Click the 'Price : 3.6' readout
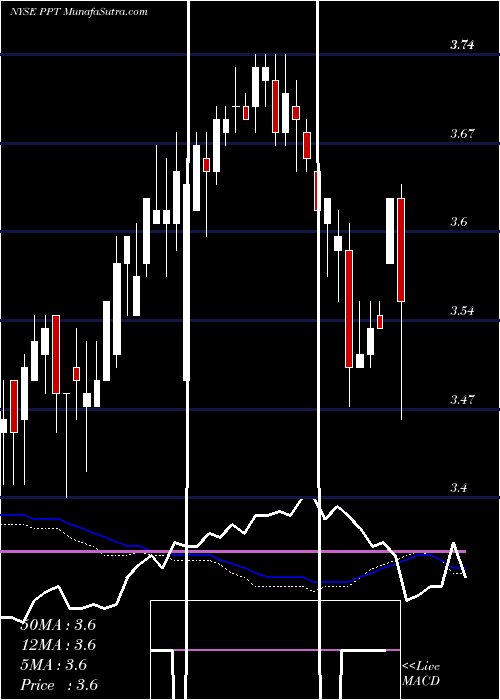 click(59, 685)
